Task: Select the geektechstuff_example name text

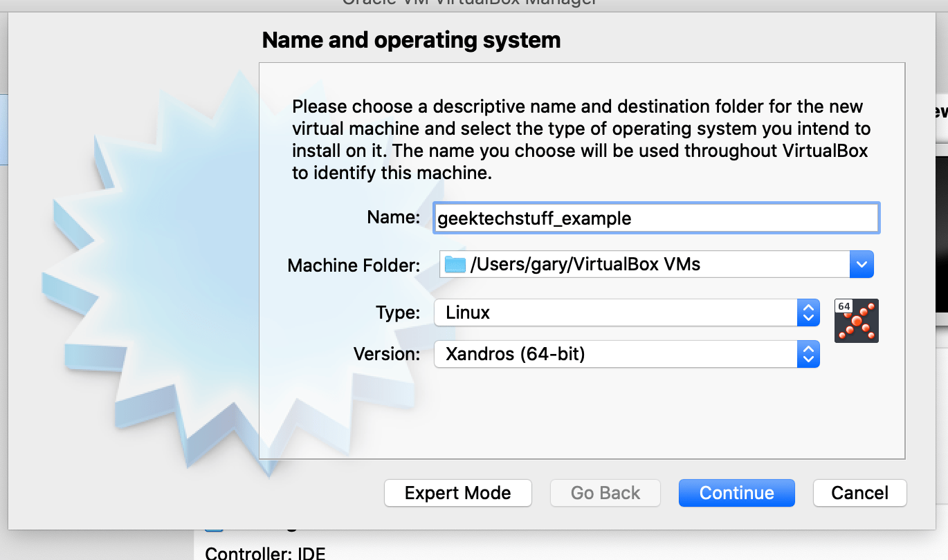Action: click(534, 218)
